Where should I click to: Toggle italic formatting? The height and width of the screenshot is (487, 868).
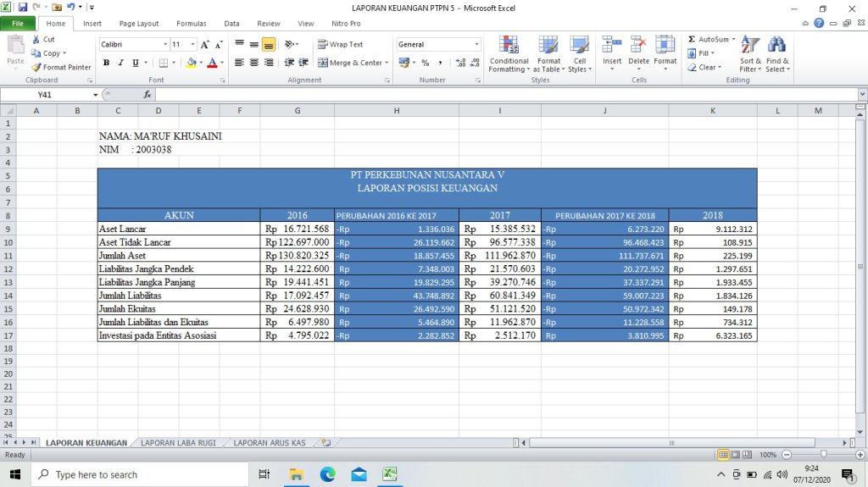coord(121,63)
